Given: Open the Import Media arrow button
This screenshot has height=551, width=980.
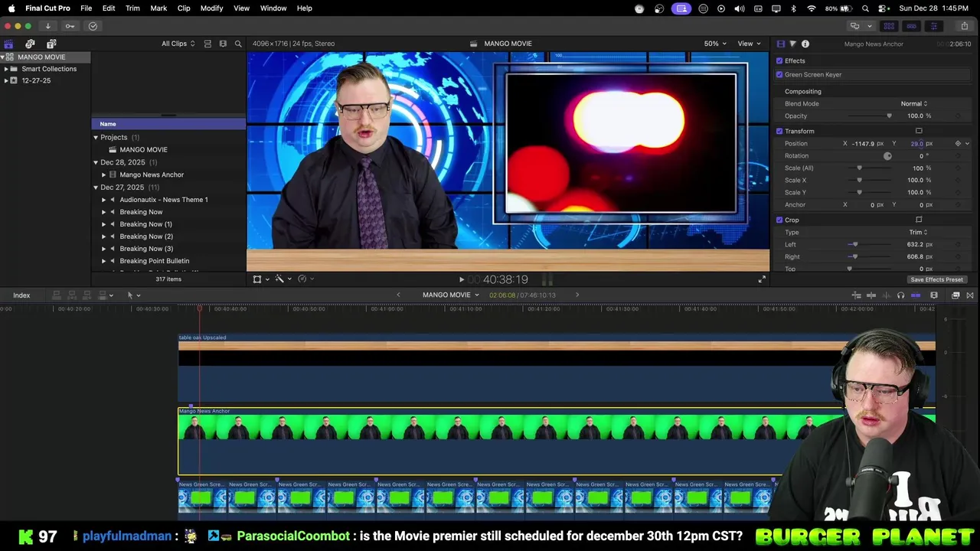Looking at the screenshot, I should (47, 26).
